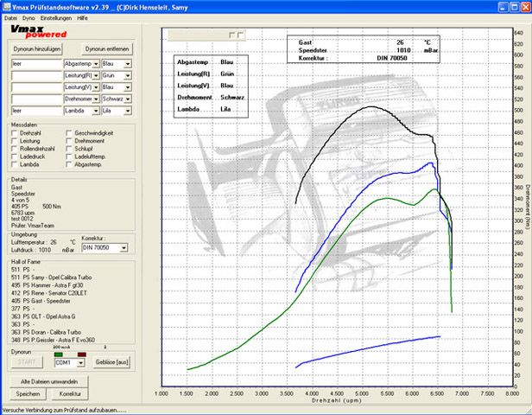Select '363 PS OLT - Opel Astra G' entry

(x=43, y=316)
